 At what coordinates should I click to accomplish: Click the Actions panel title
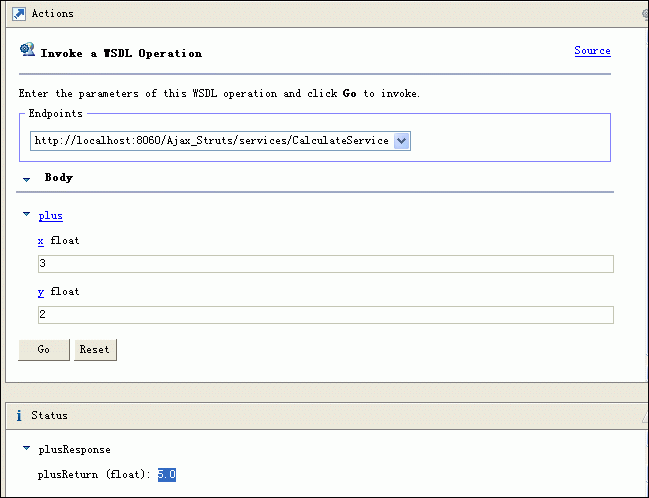tap(53, 14)
